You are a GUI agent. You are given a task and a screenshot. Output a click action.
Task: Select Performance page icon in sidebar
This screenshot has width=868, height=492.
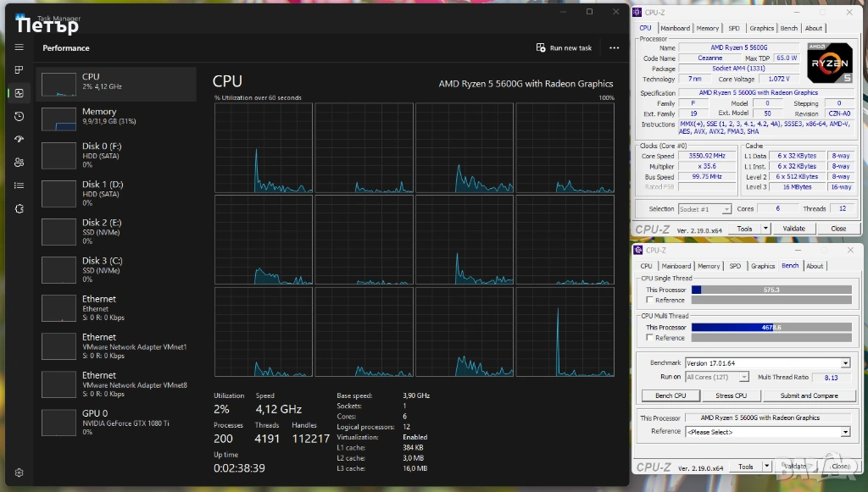[19, 93]
